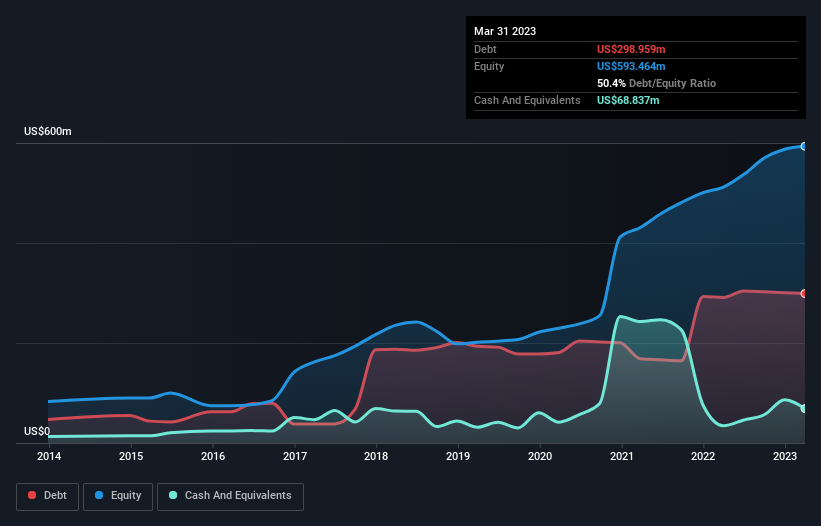Click the 50.4% Debt/Equity Ratio text
Viewport: 821px width, 526px height.
tap(656, 83)
